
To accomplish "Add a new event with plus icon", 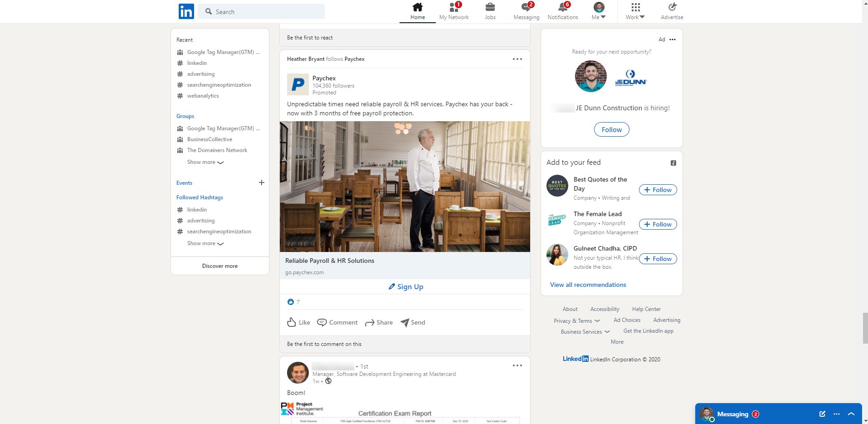I will (x=261, y=182).
